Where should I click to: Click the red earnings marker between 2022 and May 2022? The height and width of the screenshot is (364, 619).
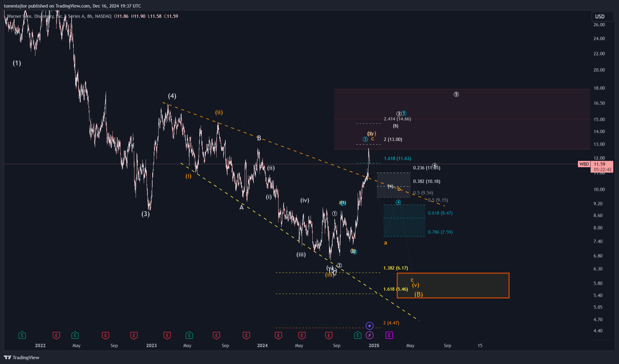click(56, 335)
